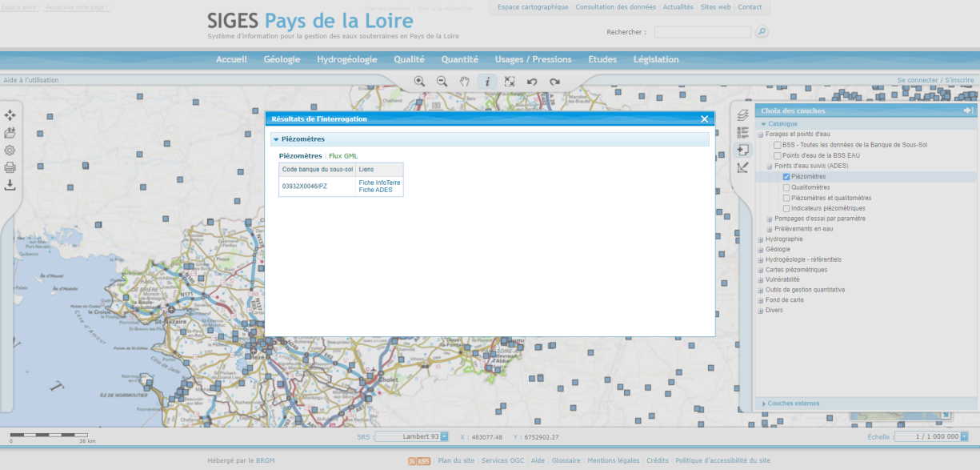The image size is (980, 470).
Task: Open the Hydrogéologie menu
Action: click(x=346, y=59)
